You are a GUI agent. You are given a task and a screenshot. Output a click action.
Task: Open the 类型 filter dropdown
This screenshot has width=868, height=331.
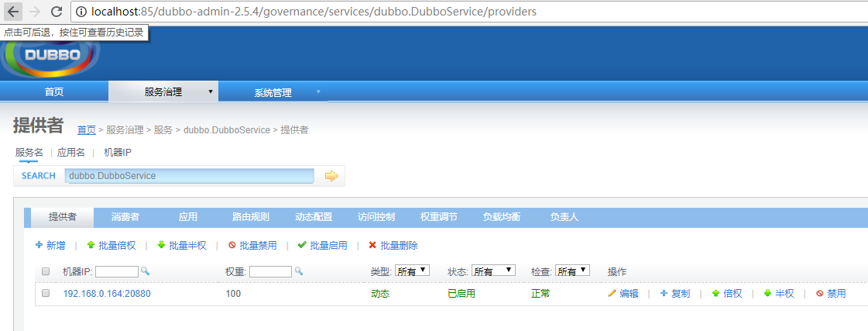[413, 271]
